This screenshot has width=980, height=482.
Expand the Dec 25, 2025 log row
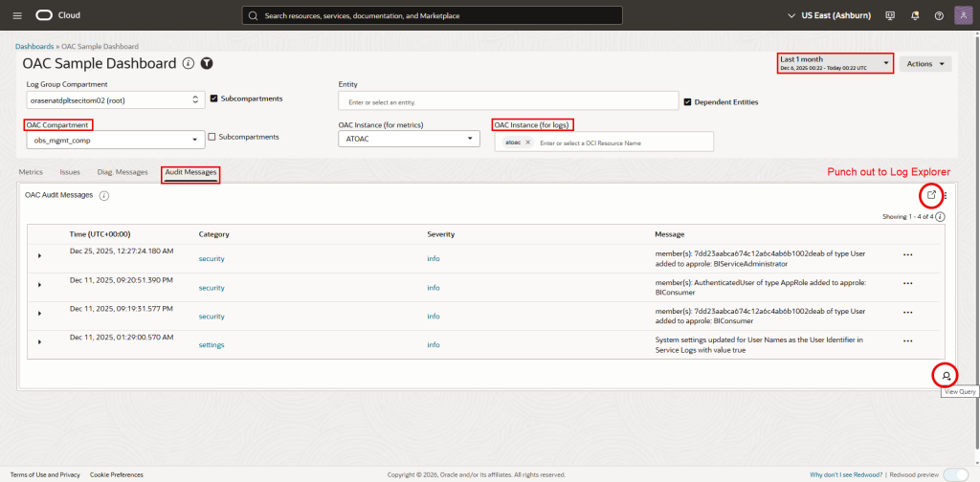coord(39,255)
